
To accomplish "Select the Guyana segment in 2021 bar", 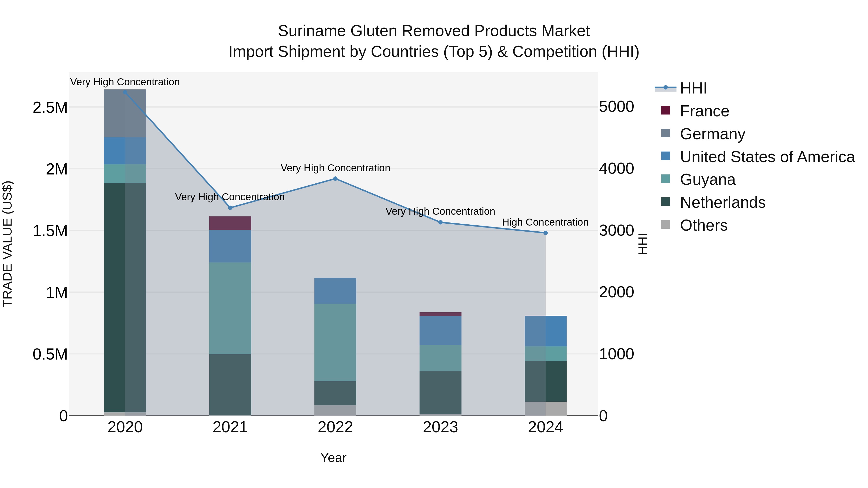I will click(230, 308).
